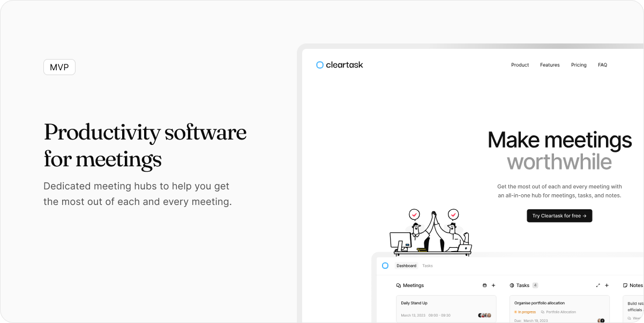This screenshot has width=644, height=323.
Task: Open the calendar icon in Meetings section
Action: 485,285
